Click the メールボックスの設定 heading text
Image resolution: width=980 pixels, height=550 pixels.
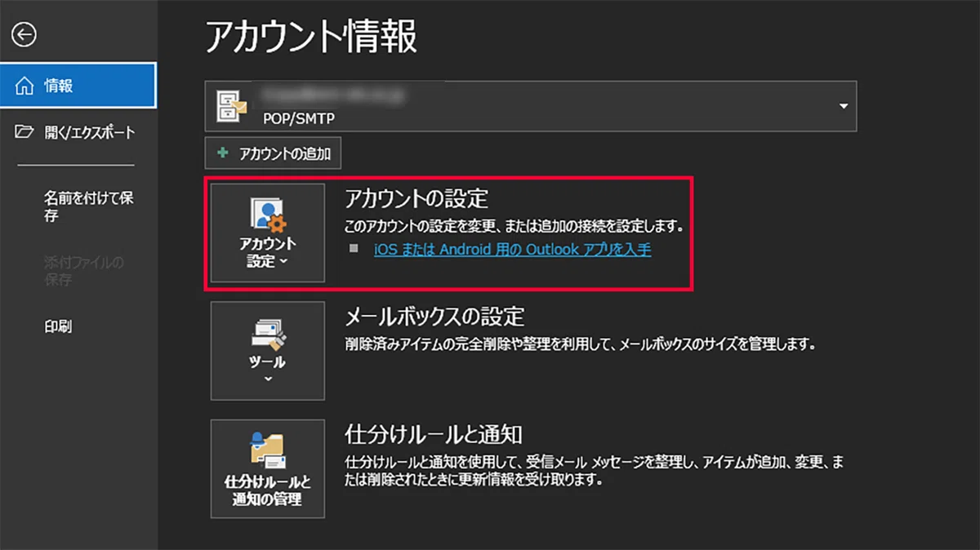pos(434,316)
